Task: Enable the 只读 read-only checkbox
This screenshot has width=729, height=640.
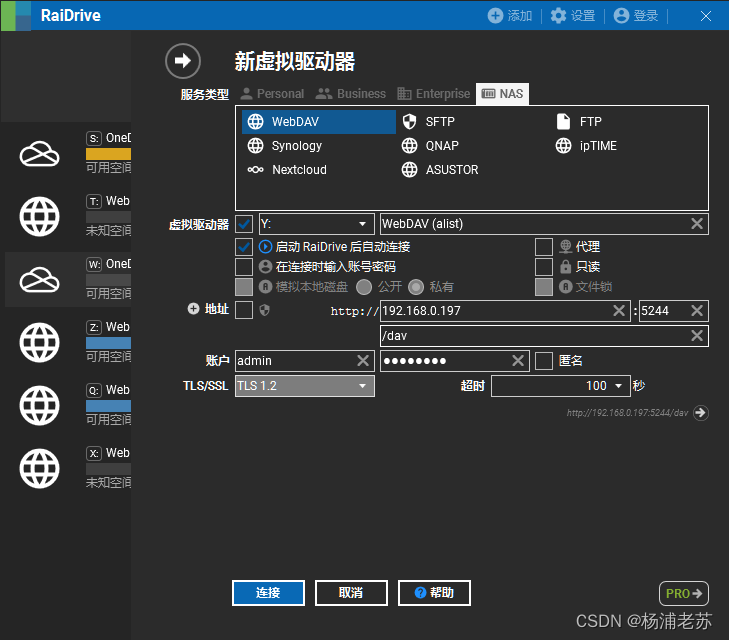Action: pyautogui.click(x=544, y=267)
